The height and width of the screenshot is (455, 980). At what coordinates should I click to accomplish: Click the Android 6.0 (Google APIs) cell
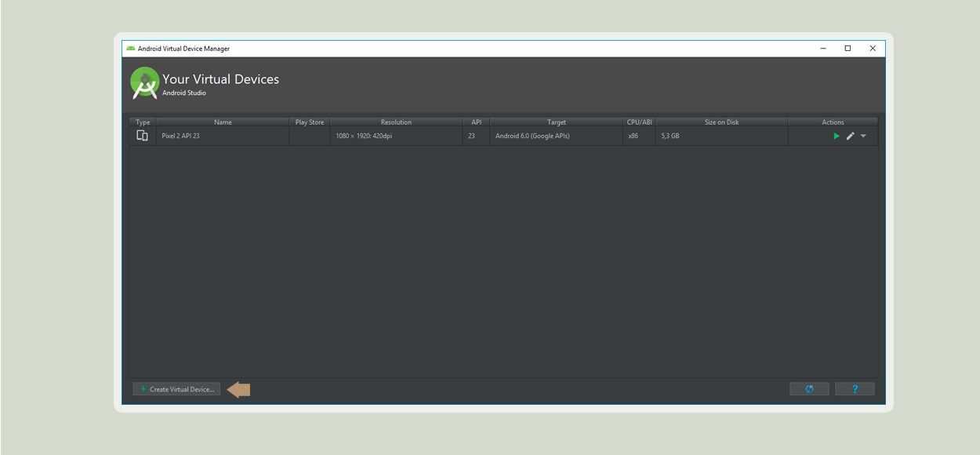[557, 136]
